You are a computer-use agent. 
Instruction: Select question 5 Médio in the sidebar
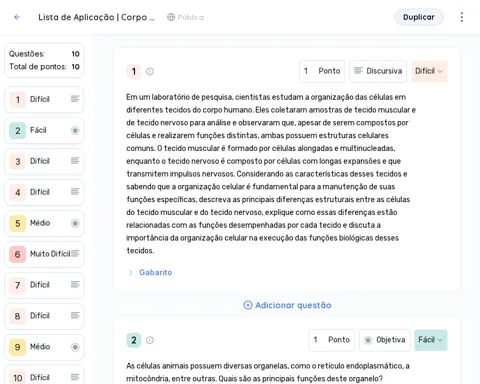click(44, 223)
